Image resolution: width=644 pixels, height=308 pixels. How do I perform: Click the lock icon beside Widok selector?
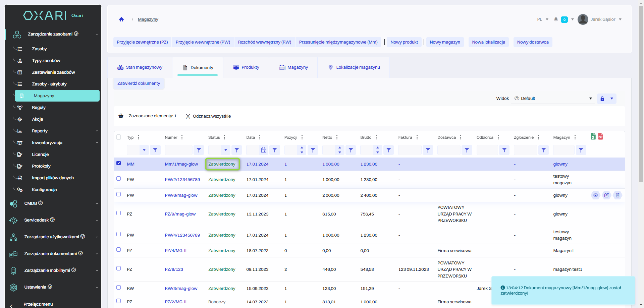click(x=602, y=99)
